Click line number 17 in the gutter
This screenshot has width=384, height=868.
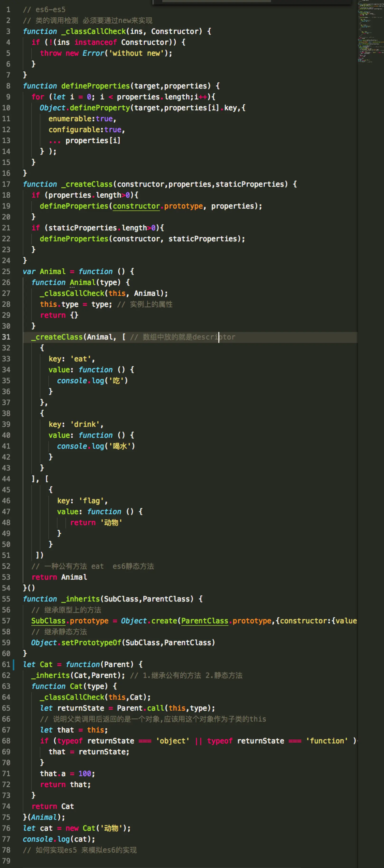[6, 184]
